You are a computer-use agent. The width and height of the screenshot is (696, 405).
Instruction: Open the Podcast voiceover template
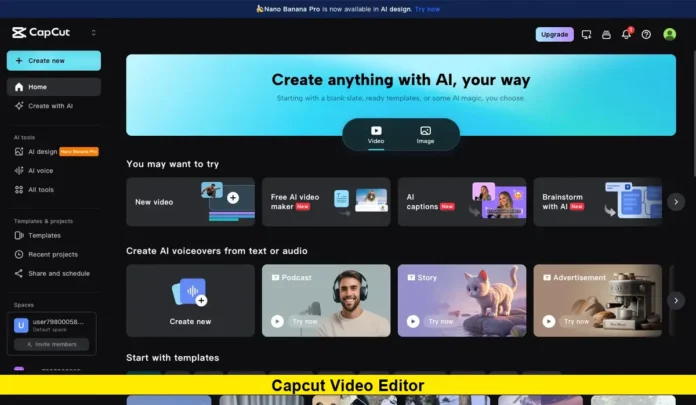click(326, 301)
